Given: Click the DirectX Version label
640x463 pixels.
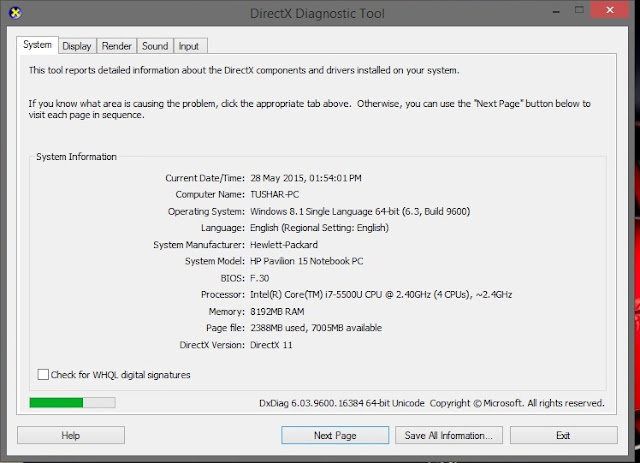Looking at the screenshot, I should [x=212, y=345].
